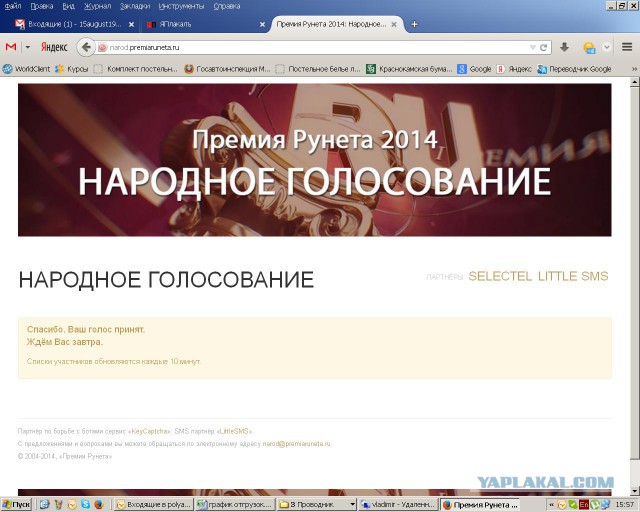This screenshot has height=512, width=640.
Task: Open the Downloads arrow icon
Action: (564, 47)
